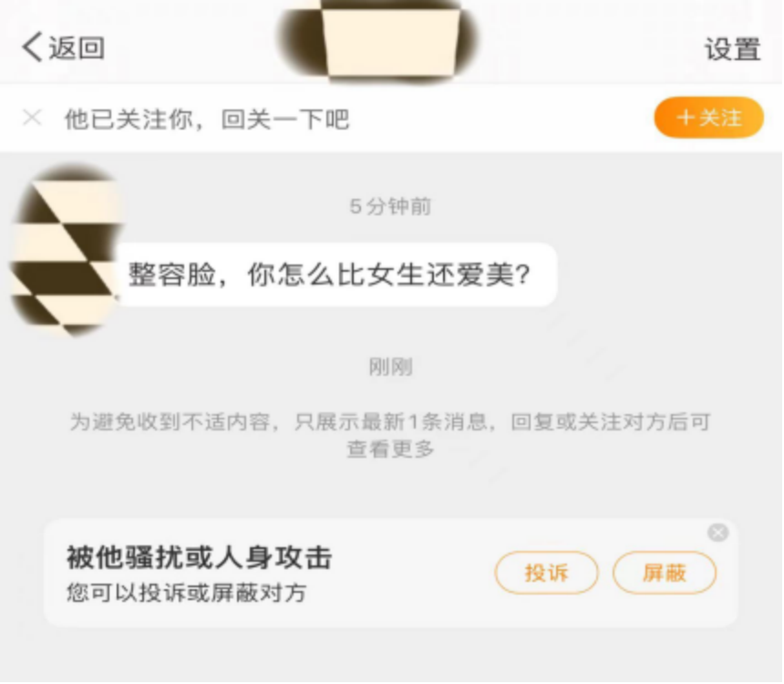Screen dimensions: 784x684
Task: Tap the back chevron arrow icon
Action: (x=32, y=48)
